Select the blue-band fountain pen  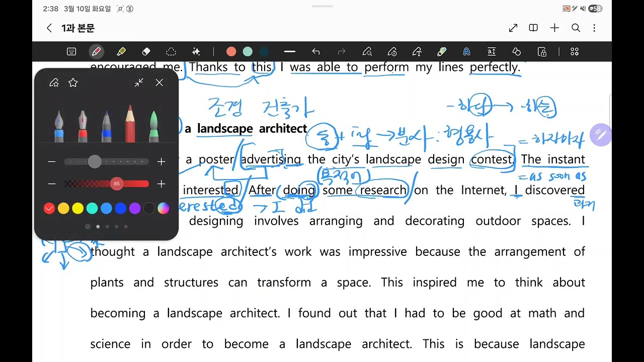click(59, 126)
